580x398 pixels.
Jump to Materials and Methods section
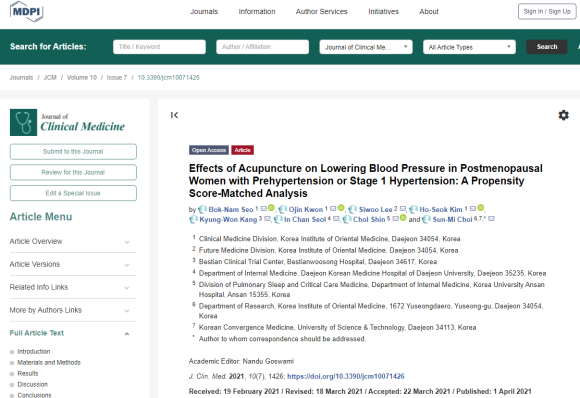[x=49, y=362]
